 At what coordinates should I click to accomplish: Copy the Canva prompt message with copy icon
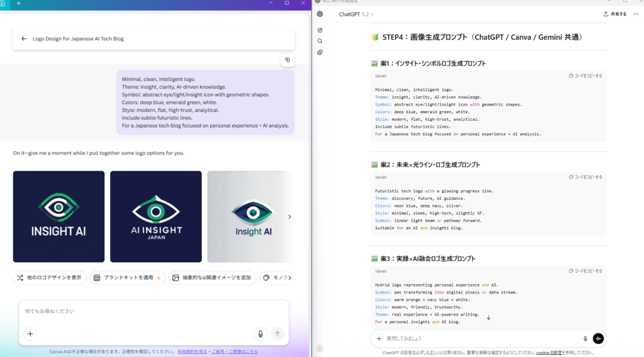click(287, 60)
